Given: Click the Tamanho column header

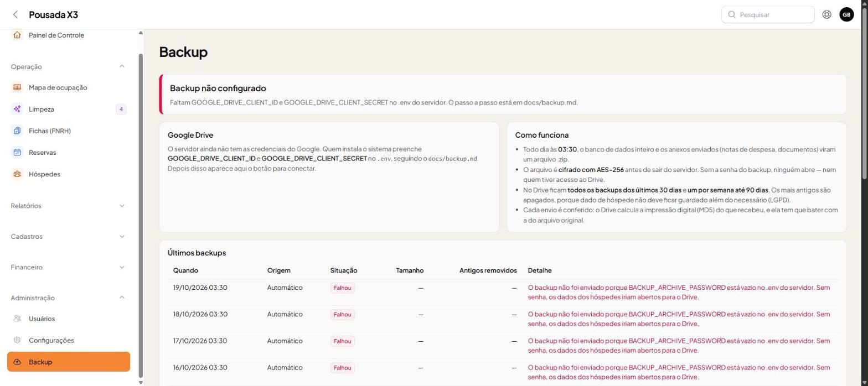Looking at the screenshot, I should coord(410,270).
